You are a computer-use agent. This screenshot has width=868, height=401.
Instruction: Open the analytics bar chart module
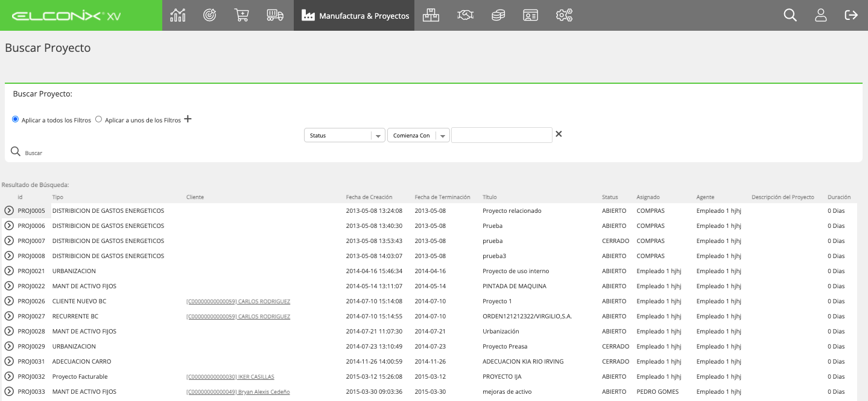(178, 15)
